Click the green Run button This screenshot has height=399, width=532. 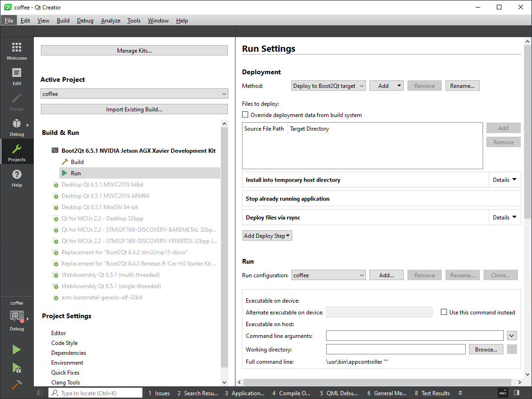pos(16,350)
